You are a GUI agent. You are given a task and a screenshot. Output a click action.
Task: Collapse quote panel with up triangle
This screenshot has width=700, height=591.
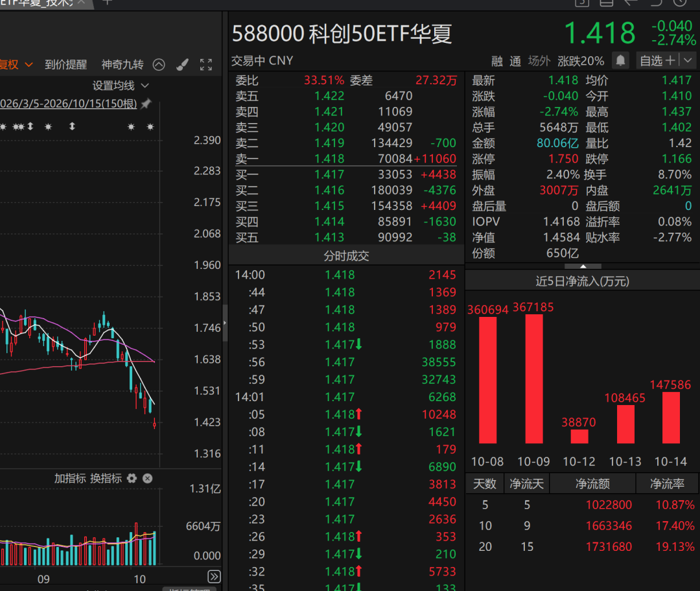coord(583,266)
